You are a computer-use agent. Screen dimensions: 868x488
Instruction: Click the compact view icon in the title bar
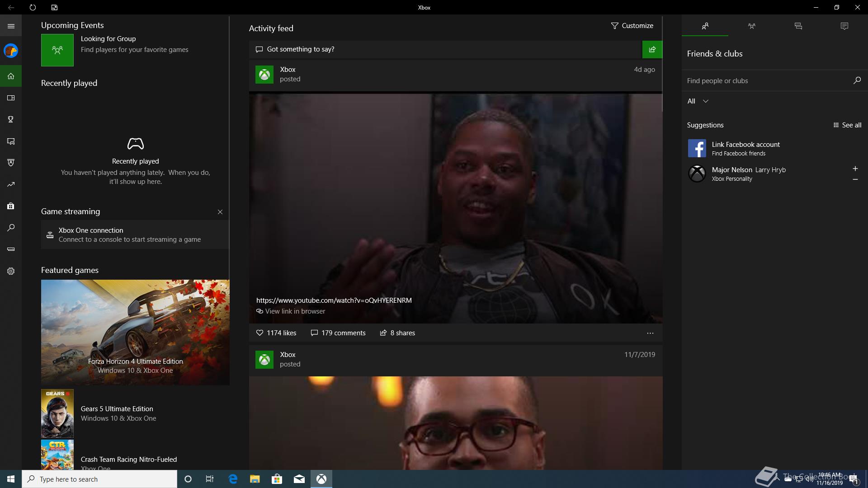(x=54, y=7)
